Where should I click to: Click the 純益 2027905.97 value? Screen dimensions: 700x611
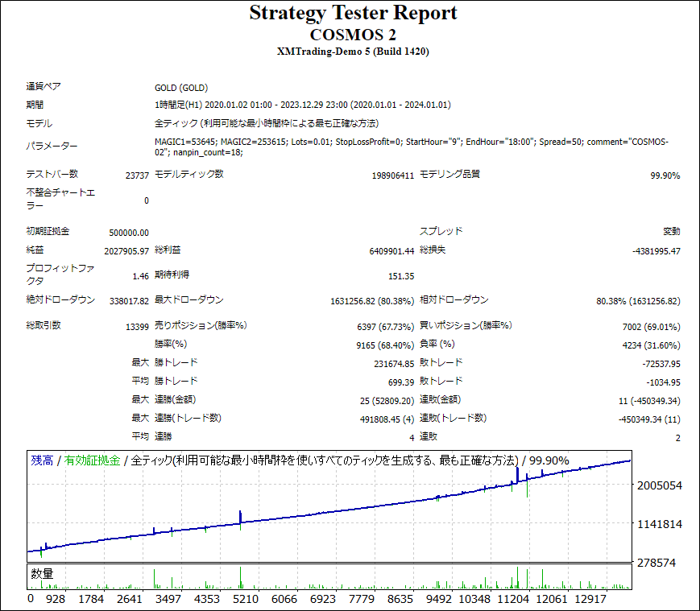coord(126,251)
